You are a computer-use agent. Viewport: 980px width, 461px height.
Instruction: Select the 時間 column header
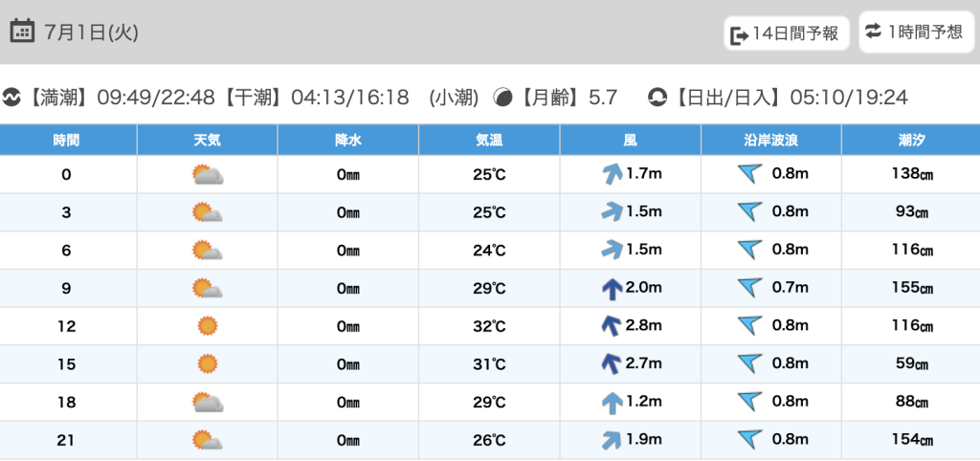67,141
